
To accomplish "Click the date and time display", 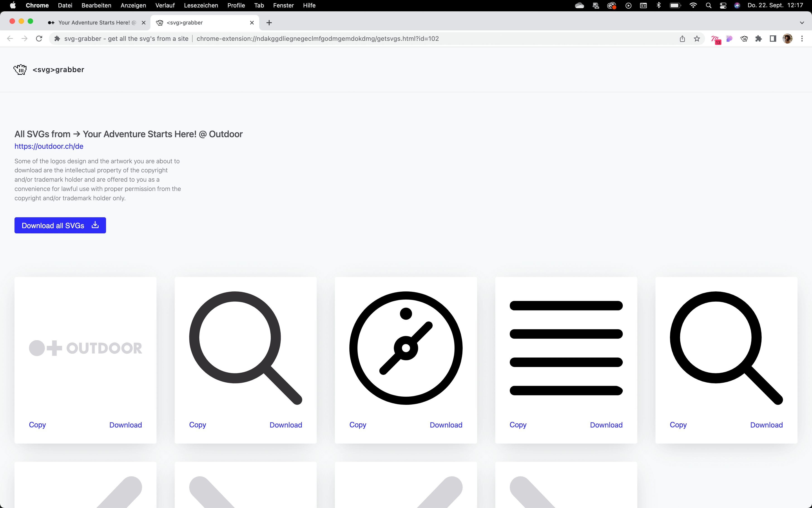I will point(775,5).
